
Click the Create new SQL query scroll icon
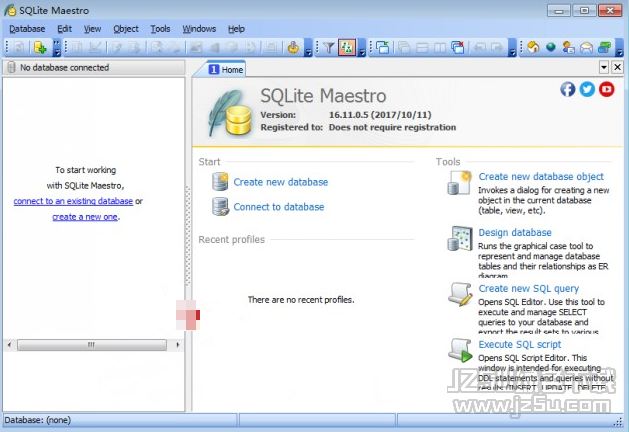pyautogui.click(x=460, y=294)
